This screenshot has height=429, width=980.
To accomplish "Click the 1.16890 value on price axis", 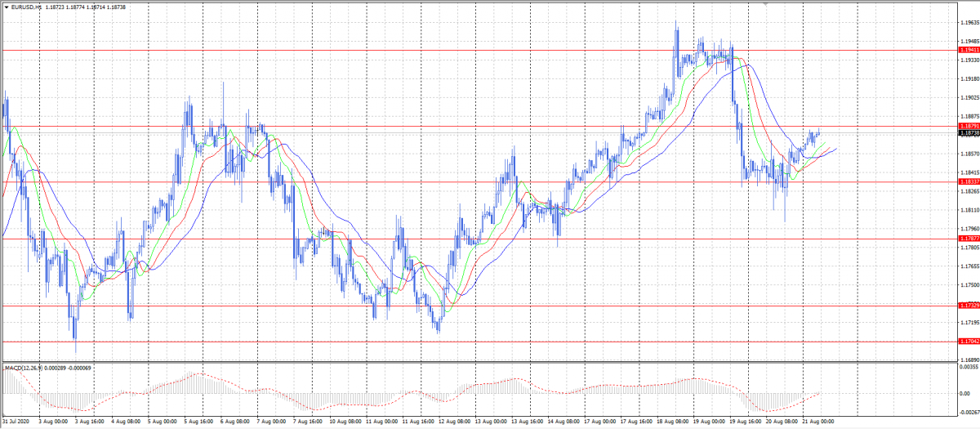I will [969, 360].
